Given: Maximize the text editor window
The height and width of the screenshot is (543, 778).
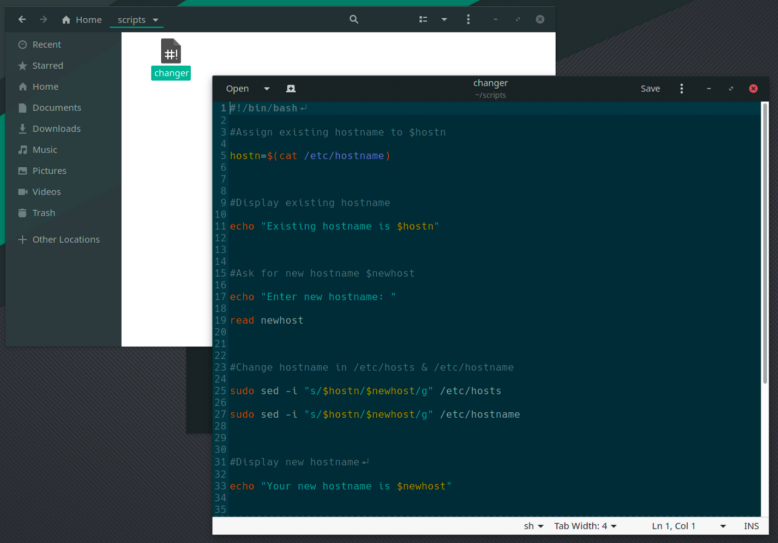Looking at the screenshot, I should (730, 88).
